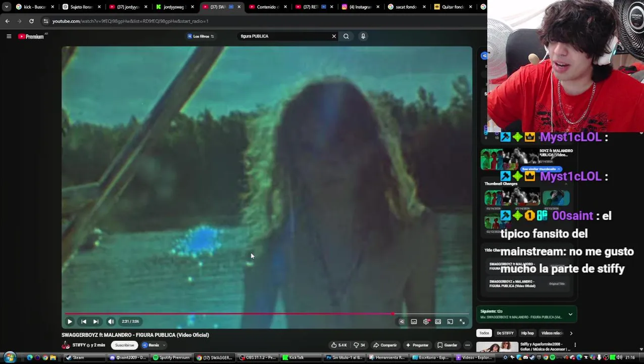Open the Discord @saint2009 taskbar window
644x364 pixels.
(128, 357)
